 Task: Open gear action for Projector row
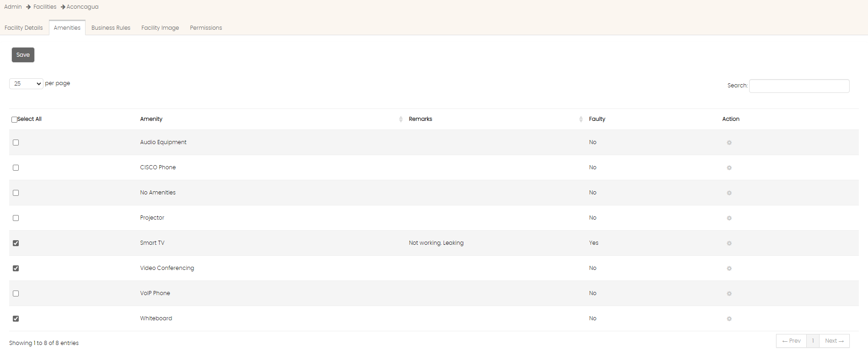coord(729,218)
